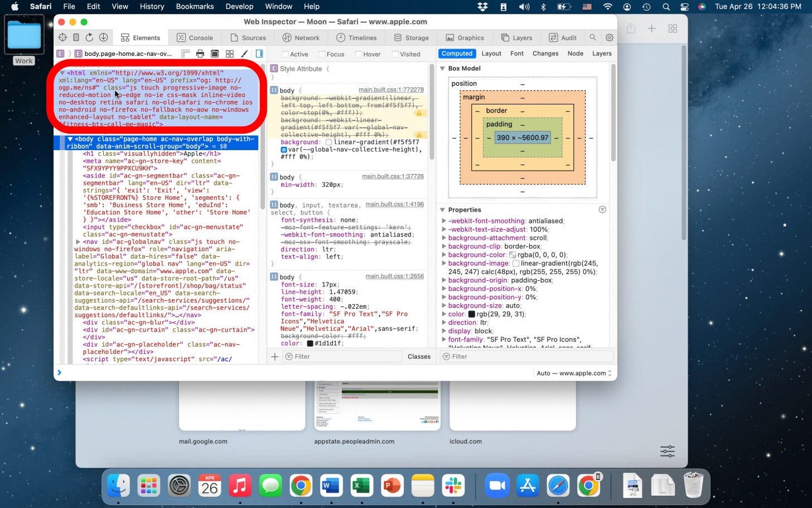Show tab overview in Safari window
This screenshot has height=508, width=812.
673,28
